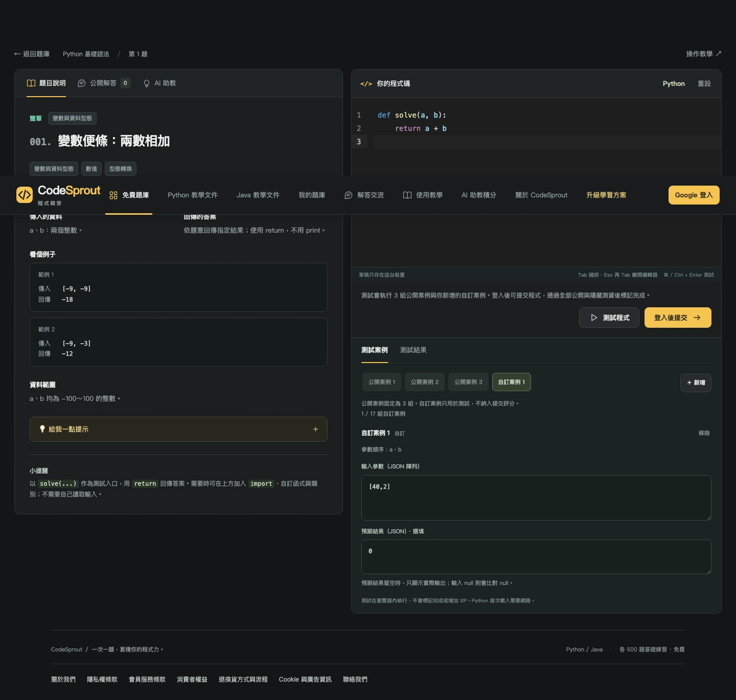Click the play icon in 測試程式

594,318
